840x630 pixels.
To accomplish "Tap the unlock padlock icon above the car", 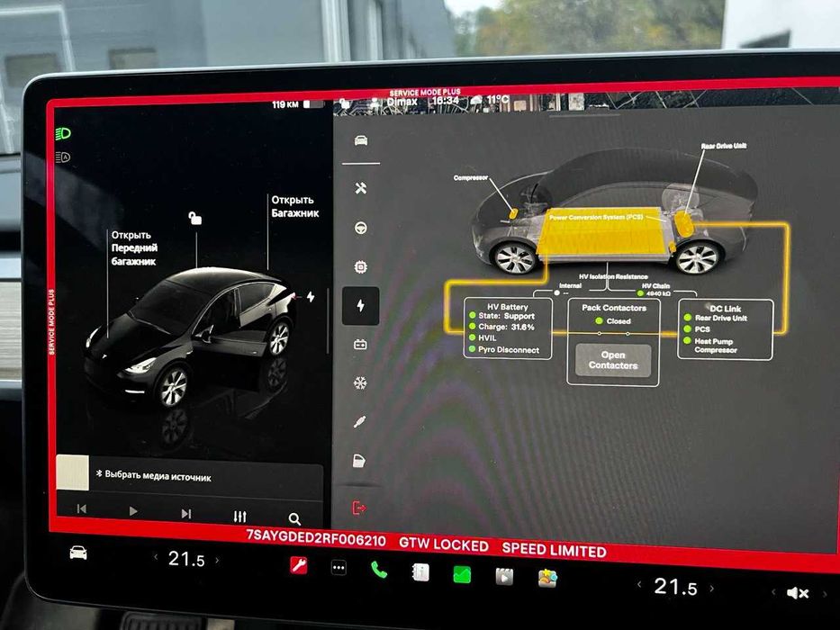I will pyautogui.click(x=195, y=218).
